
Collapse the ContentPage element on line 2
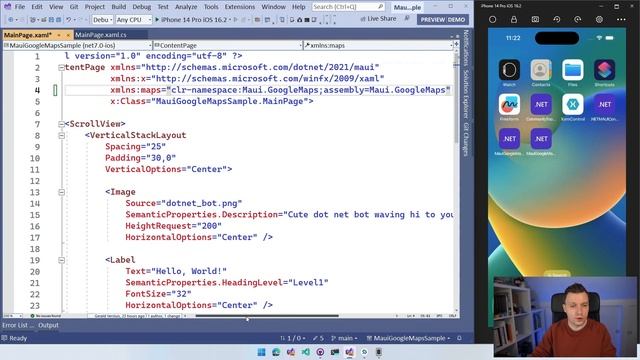(x=61, y=68)
